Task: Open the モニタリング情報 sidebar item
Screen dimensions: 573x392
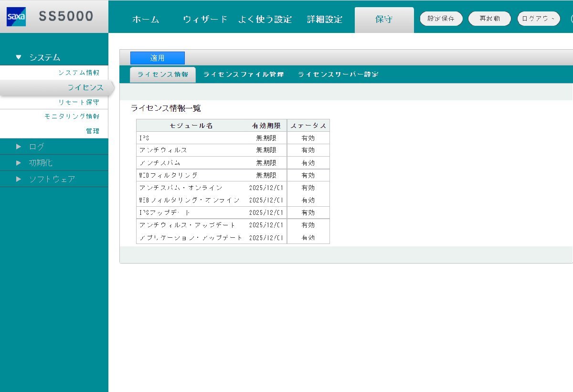Action: click(72, 116)
